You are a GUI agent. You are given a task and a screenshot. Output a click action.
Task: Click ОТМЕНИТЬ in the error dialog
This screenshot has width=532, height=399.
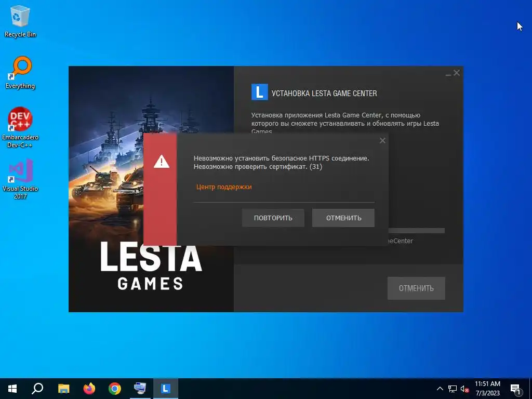[x=343, y=218]
